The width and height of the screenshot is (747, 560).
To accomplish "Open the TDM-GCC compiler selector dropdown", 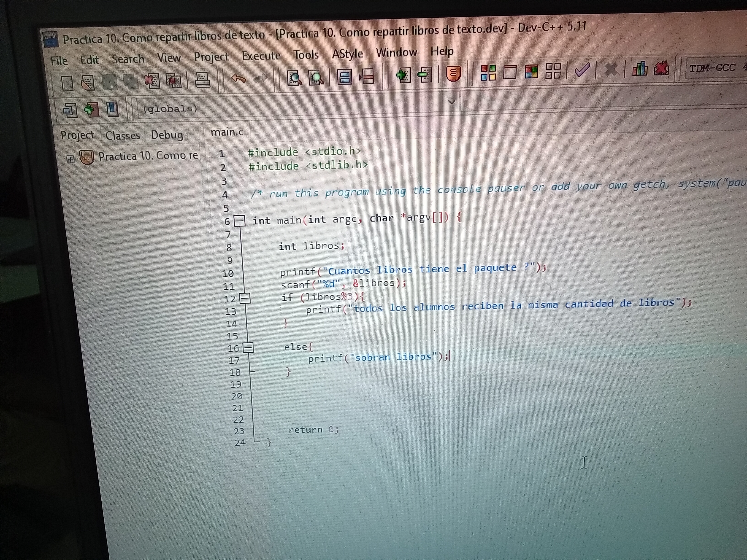I will [712, 68].
